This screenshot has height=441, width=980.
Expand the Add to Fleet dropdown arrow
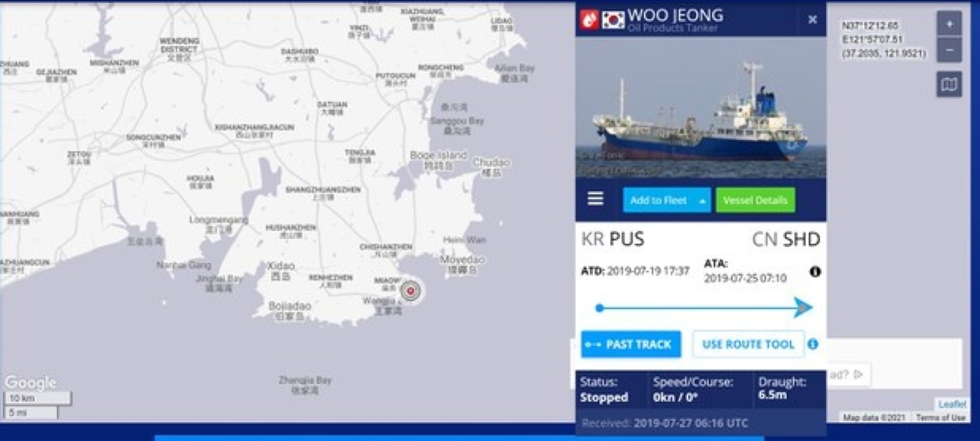pos(702,201)
